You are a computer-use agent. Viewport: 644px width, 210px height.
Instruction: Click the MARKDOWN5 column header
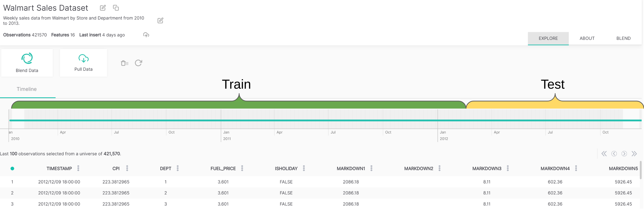coord(623,169)
